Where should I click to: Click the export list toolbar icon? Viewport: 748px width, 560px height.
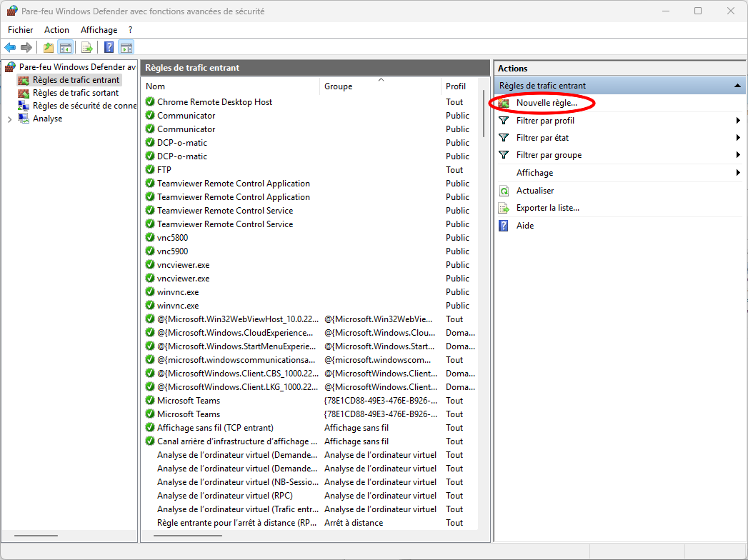[86, 48]
